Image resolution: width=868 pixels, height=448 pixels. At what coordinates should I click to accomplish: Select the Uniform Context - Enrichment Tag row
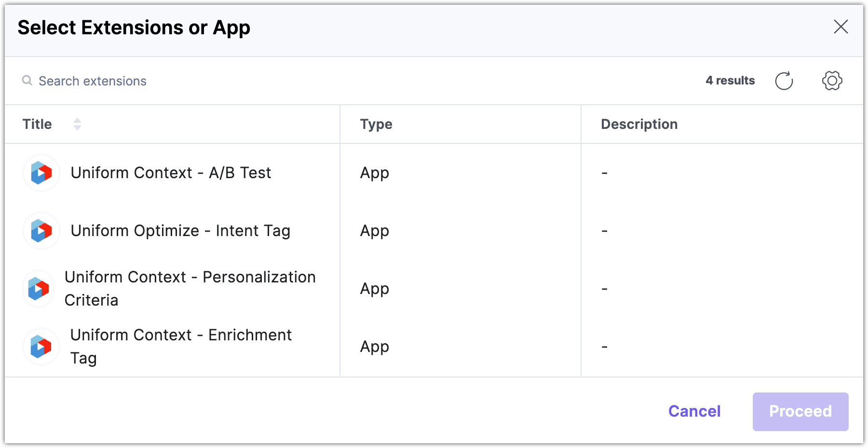point(181,346)
